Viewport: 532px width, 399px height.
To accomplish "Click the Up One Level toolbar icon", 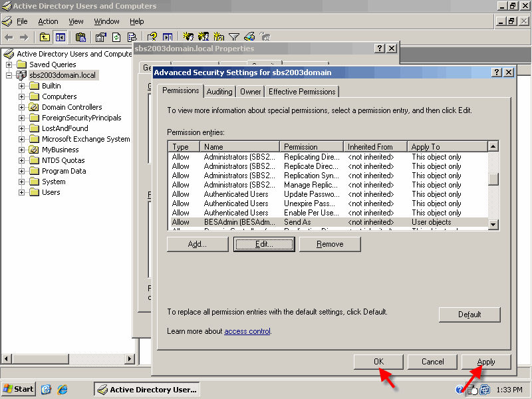I will pos(45,37).
